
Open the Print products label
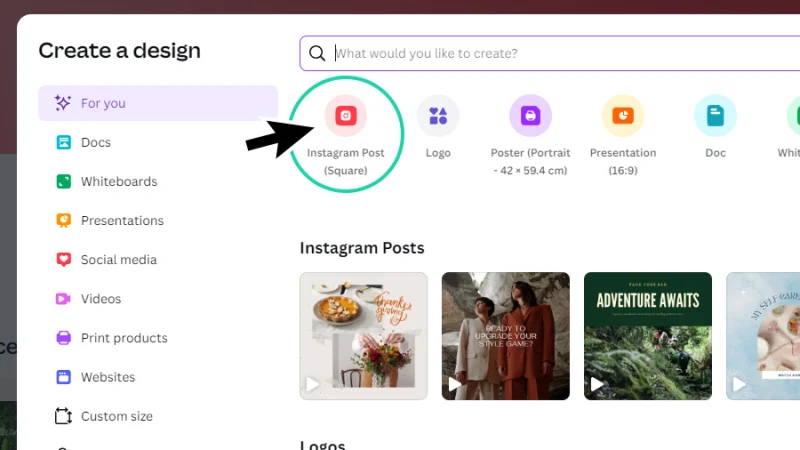(x=124, y=338)
